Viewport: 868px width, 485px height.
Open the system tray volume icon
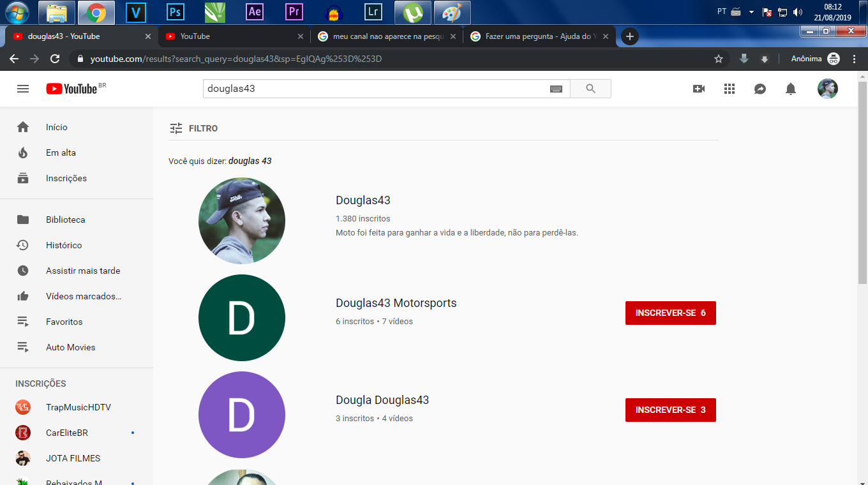tap(798, 12)
